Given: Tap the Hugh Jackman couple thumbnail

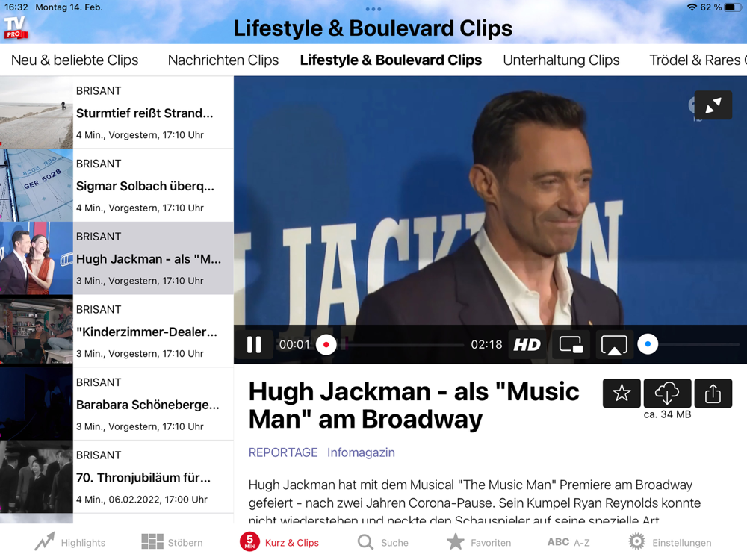Looking at the screenshot, I should coord(36,258).
